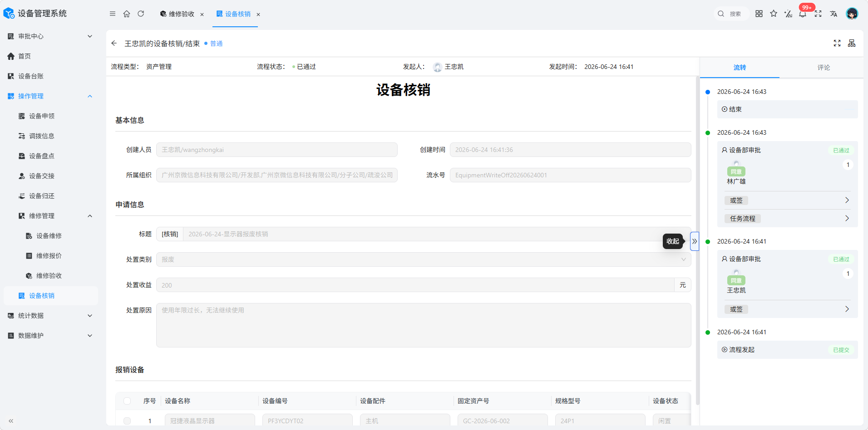Collapse the 维修管理 submenu

(x=90, y=216)
